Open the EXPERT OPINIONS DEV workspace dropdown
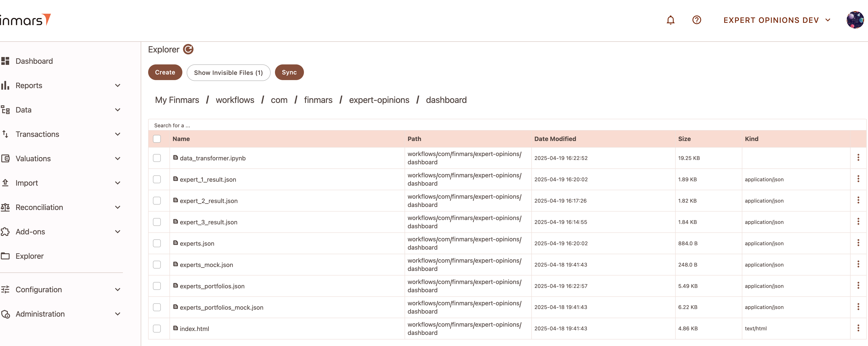The height and width of the screenshot is (346, 868). click(x=777, y=20)
